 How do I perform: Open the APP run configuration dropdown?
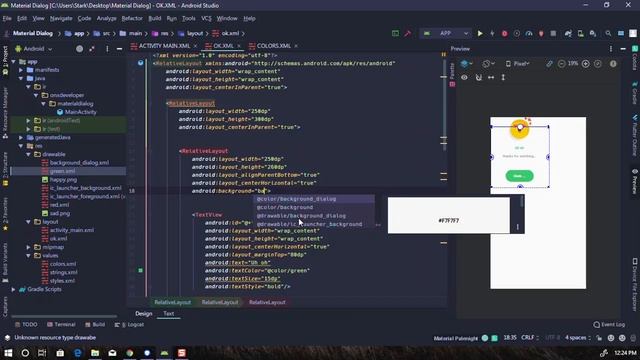[446, 33]
